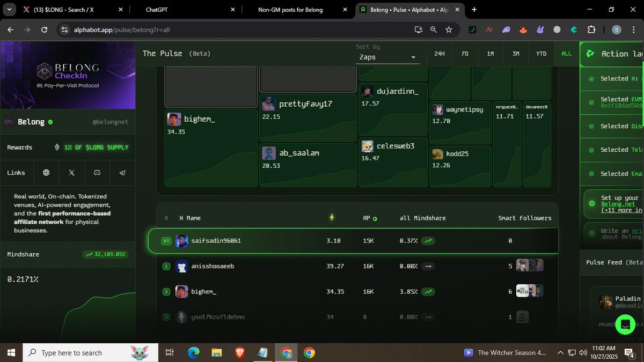Image resolution: width=644 pixels, height=362 pixels.
Task: Open the Belong.net link in Action layer
Action: (x=618, y=204)
